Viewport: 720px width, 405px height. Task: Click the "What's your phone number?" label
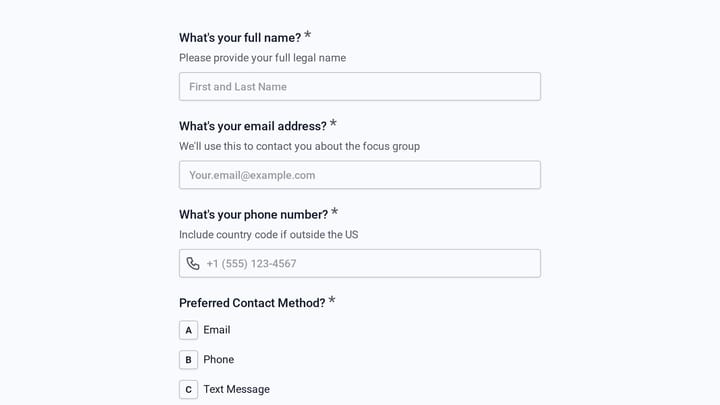(253, 215)
